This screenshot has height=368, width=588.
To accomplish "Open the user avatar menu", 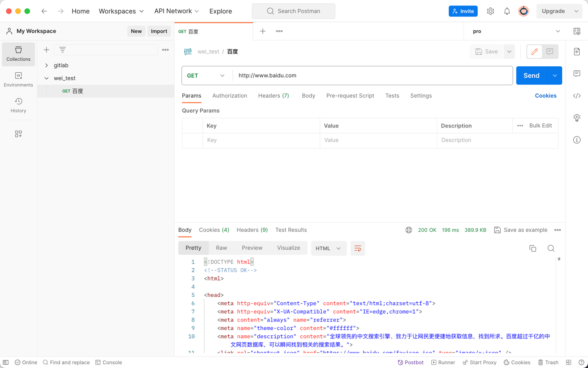I will pyautogui.click(x=524, y=11).
